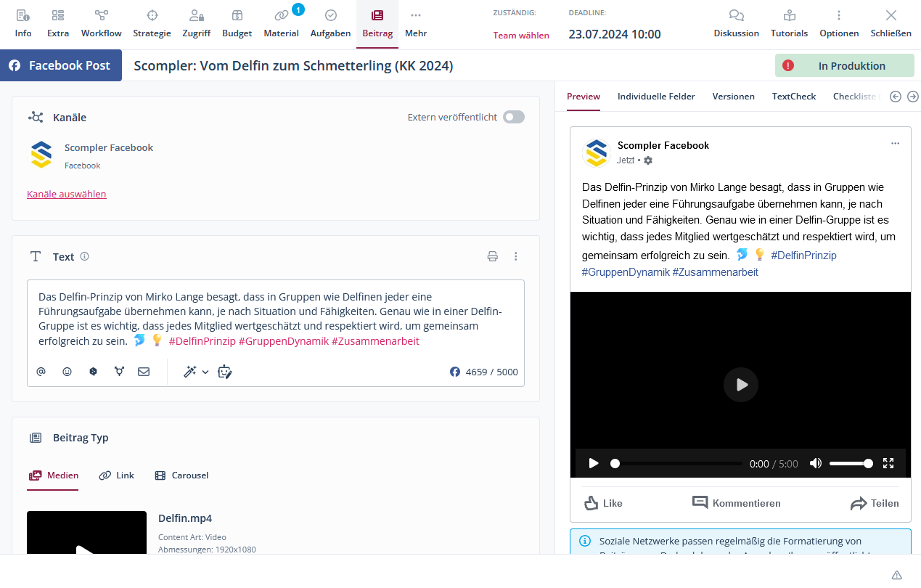Click the AI assistant robot icon
Viewport: 921px width, 588px height.
225,372
